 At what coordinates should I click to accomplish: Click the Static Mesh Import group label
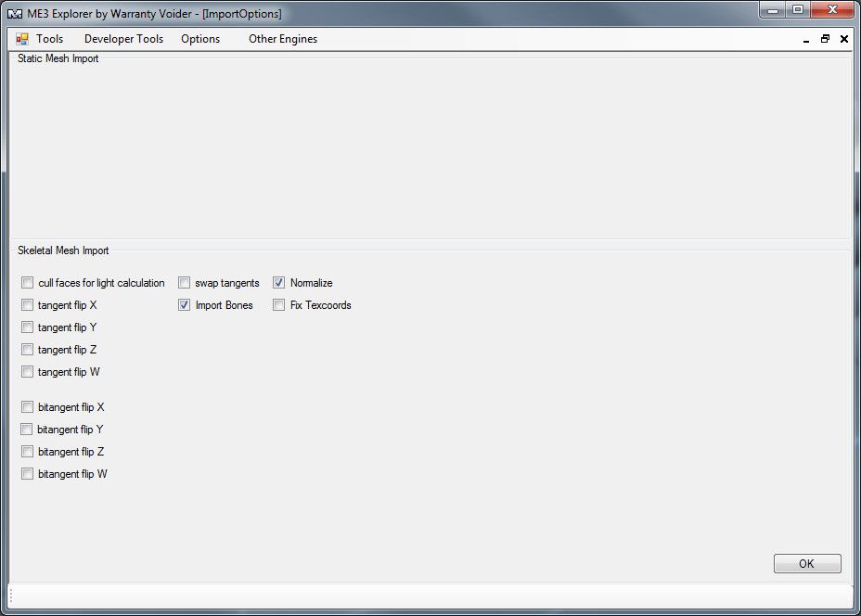(x=58, y=58)
